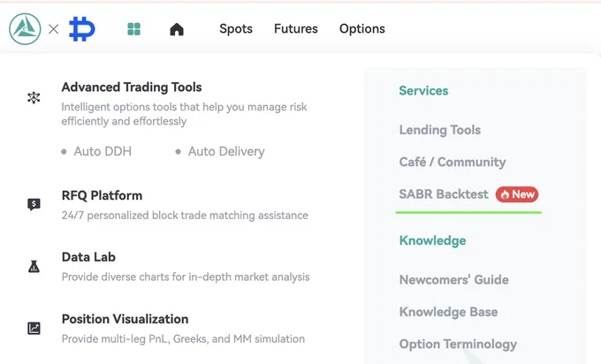
Task: Open SABR Backtest service
Action: point(444,194)
